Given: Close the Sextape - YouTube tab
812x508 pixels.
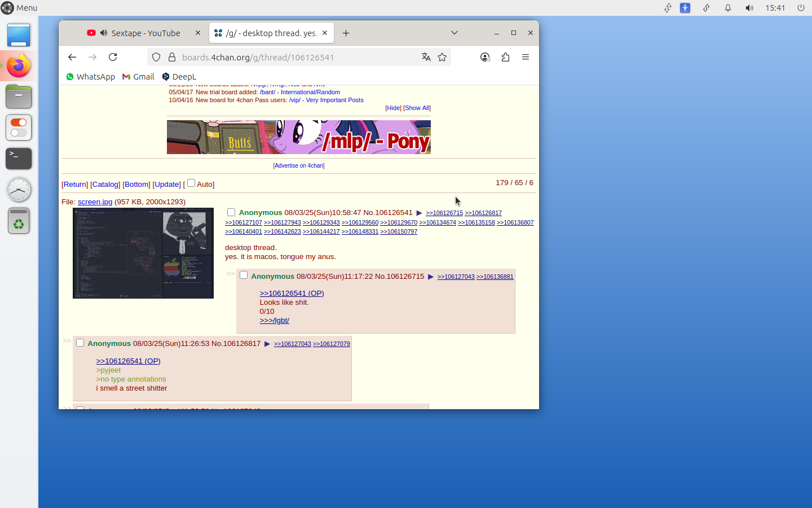Looking at the screenshot, I should [198, 33].
